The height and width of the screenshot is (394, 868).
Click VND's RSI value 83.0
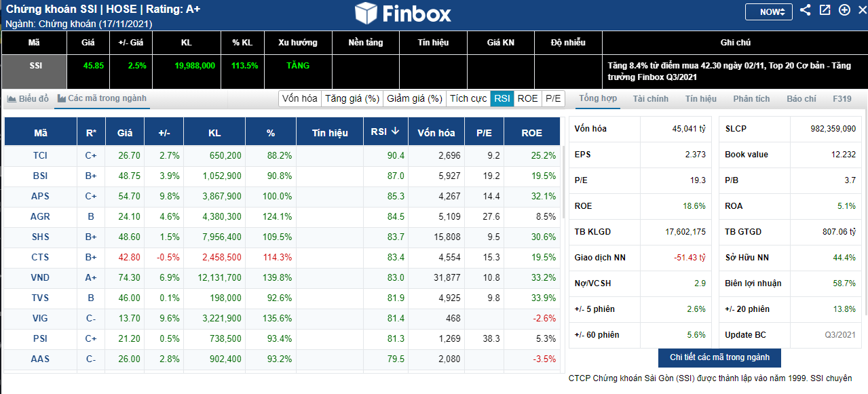pyautogui.click(x=396, y=277)
